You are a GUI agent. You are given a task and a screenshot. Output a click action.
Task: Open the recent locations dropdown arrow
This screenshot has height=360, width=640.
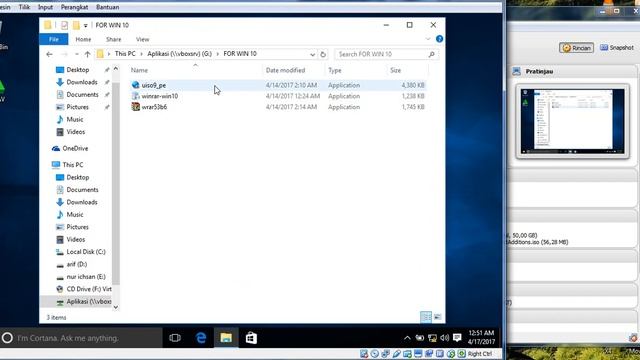[76, 54]
